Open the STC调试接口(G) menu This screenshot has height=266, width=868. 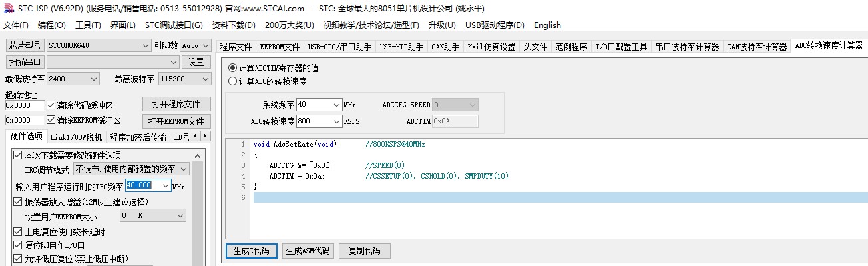[x=174, y=25]
